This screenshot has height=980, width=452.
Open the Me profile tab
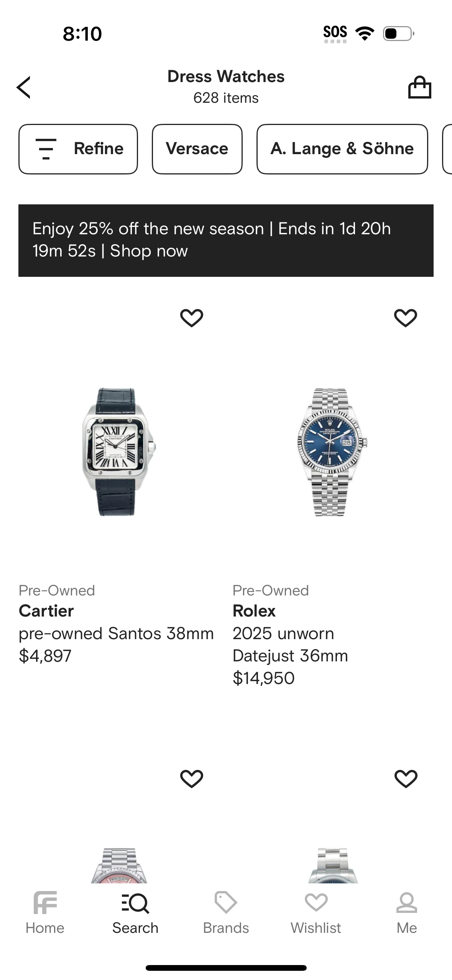click(x=406, y=913)
